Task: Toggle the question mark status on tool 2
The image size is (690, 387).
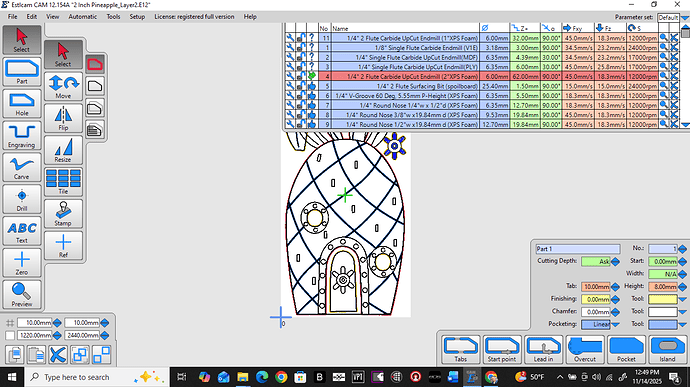Action: [312, 57]
